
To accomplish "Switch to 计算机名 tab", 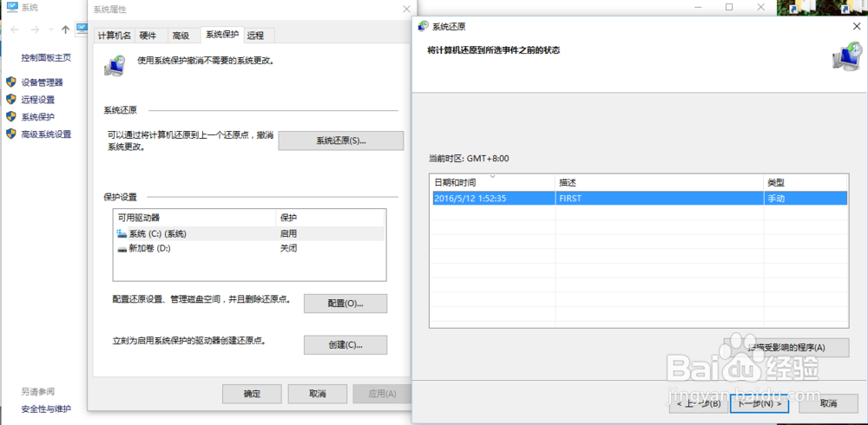I will (x=115, y=36).
